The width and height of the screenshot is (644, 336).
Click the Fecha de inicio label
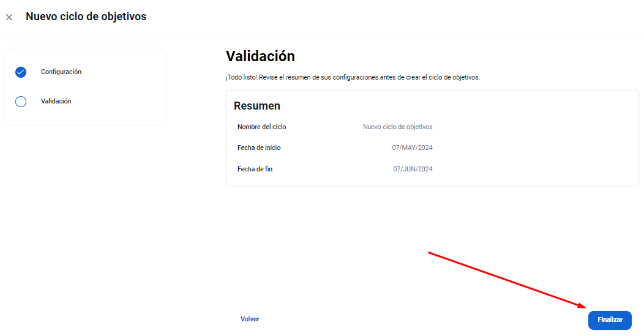click(x=259, y=148)
